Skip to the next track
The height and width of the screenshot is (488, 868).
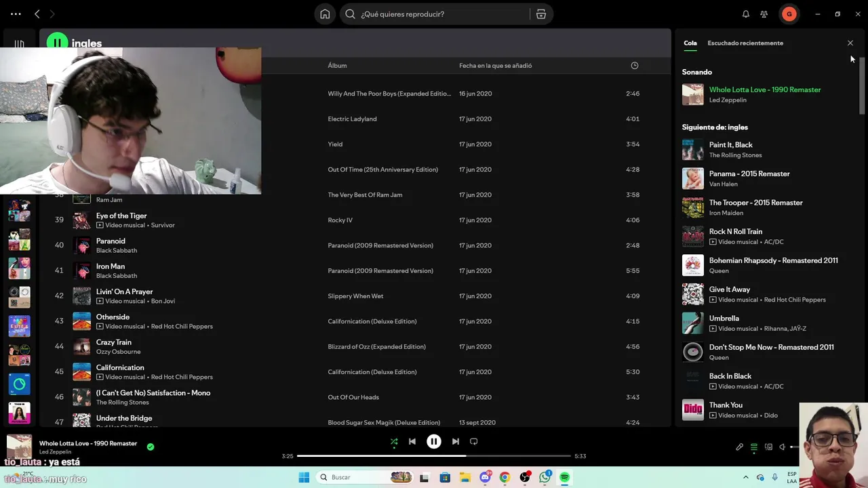pyautogui.click(x=455, y=441)
